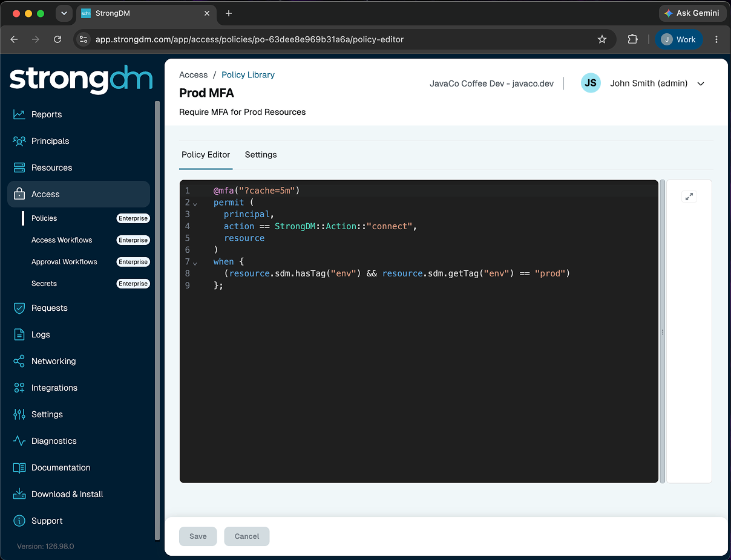Click Ask Gemini button

pos(692,13)
